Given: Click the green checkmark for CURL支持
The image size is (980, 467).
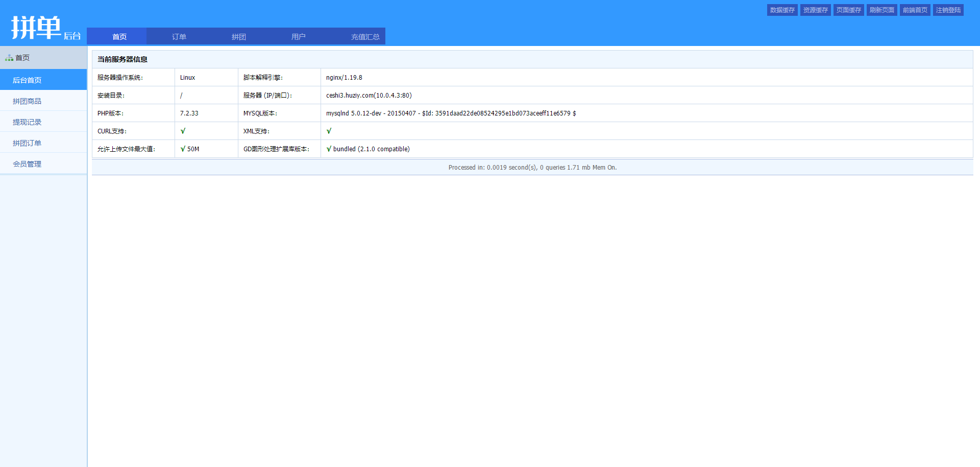Looking at the screenshot, I should (x=183, y=131).
